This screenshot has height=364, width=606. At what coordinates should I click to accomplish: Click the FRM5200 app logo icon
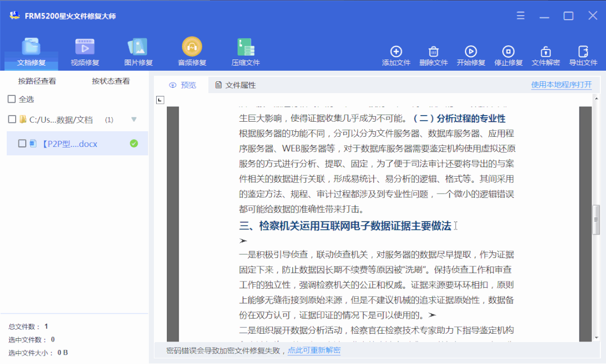15,16
